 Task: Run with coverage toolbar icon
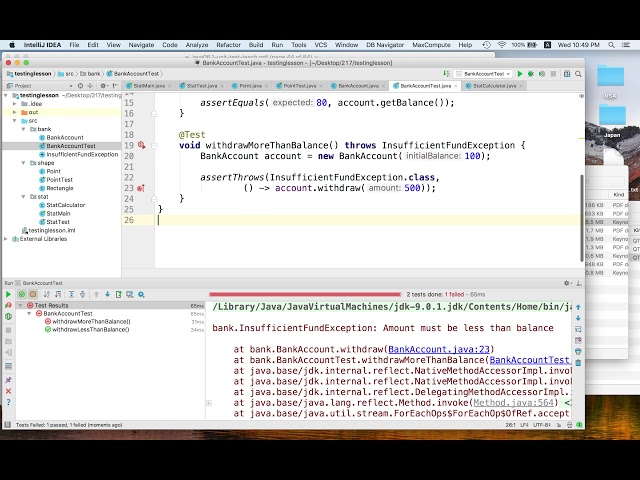pyautogui.click(x=542, y=74)
